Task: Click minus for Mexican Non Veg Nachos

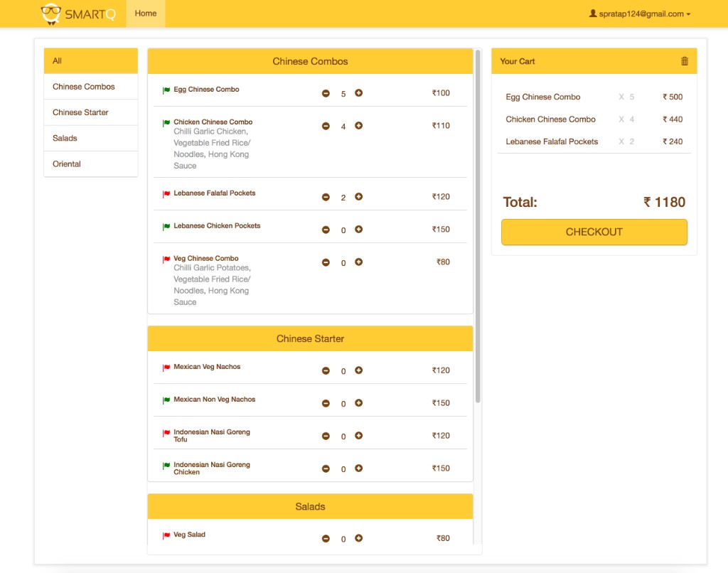Action: click(326, 403)
